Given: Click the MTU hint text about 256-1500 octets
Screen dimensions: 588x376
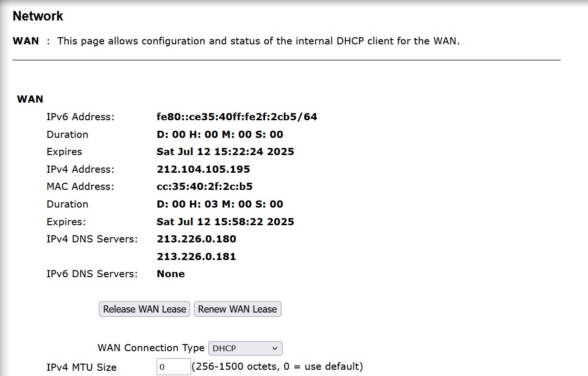Looking at the screenshot, I should (277, 366).
